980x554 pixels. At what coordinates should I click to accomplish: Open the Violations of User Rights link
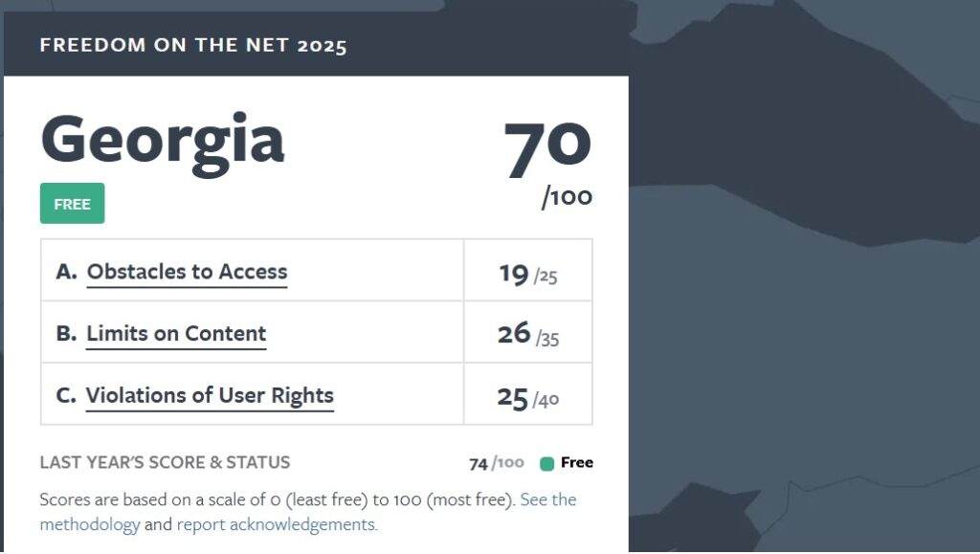coord(210,396)
